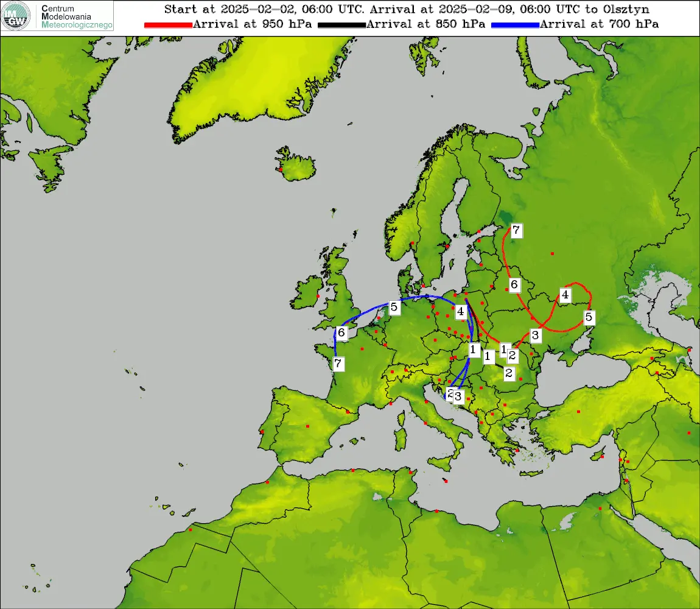Click the Centrum Modelowania Meteorologicznego text
This screenshot has width=700, height=609.
tap(76, 16)
